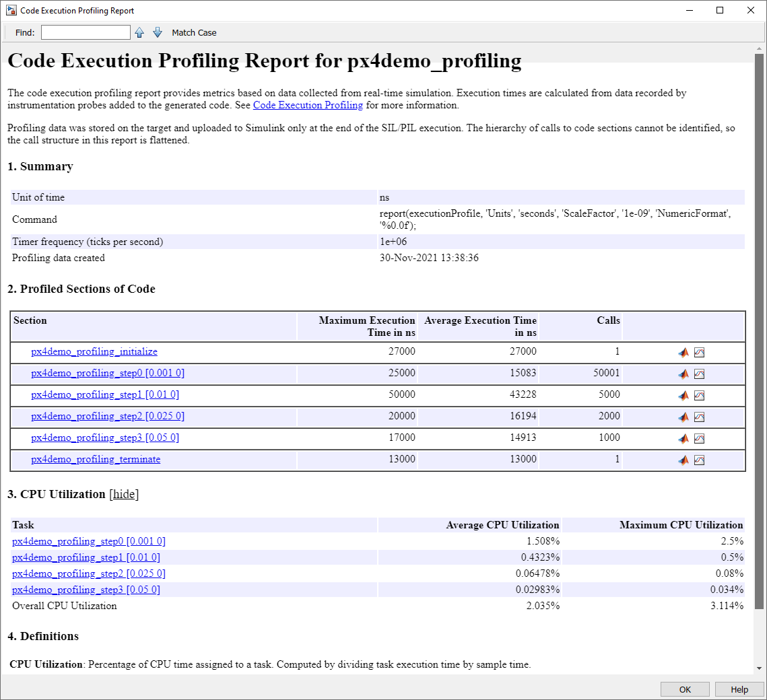The height and width of the screenshot is (700, 767).
Task: Click MATLAB workspace icon in step2 row
Action: (x=683, y=417)
